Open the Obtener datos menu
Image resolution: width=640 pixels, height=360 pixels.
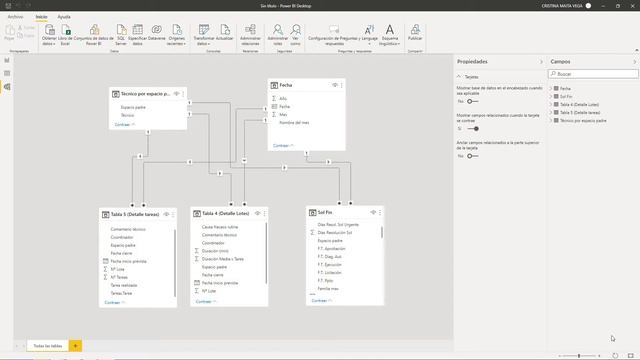click(49, 35)
